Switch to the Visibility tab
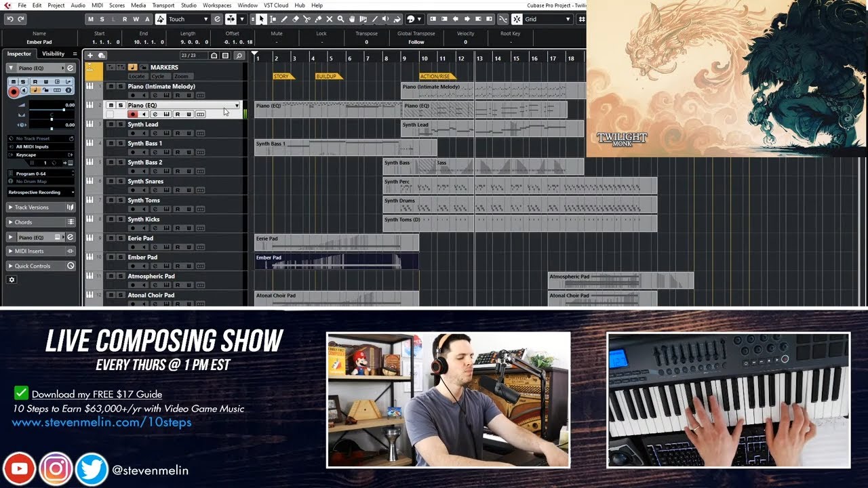This screenshot has height=488, width=868. pyautogui.click(x=53, y=54)
